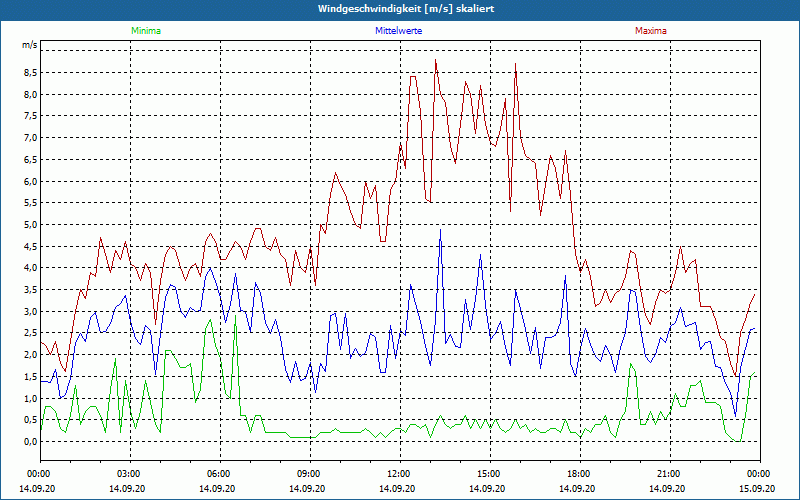This screenshot has height=500, width=800.
Task: Click the red 'Maxima' legend label
Action: (651, 31)
